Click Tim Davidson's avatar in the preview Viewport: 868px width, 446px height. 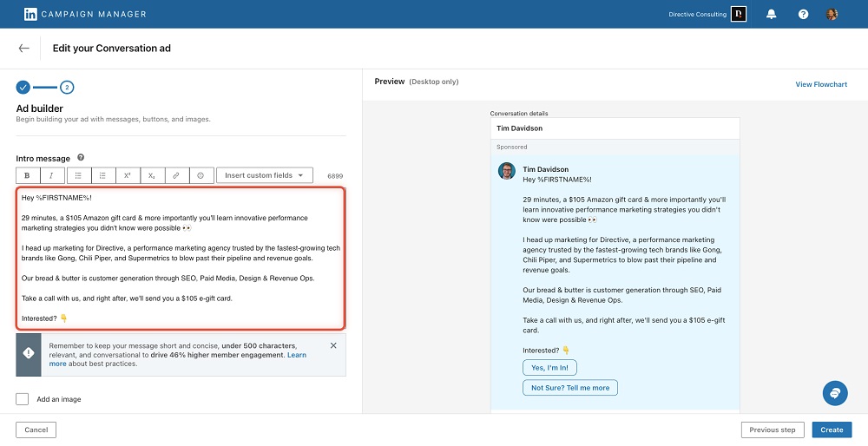(x=507, y=171)
